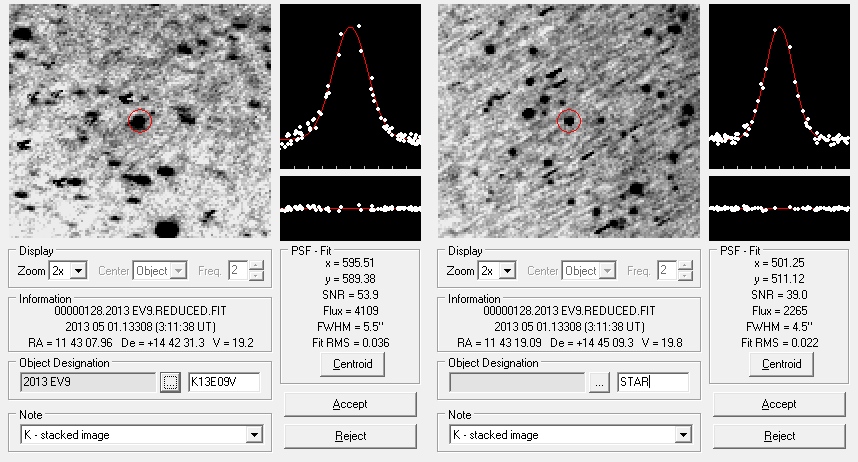
Task: Open the browse button beside 2013 EV9 designation
Action: point(170,382)
